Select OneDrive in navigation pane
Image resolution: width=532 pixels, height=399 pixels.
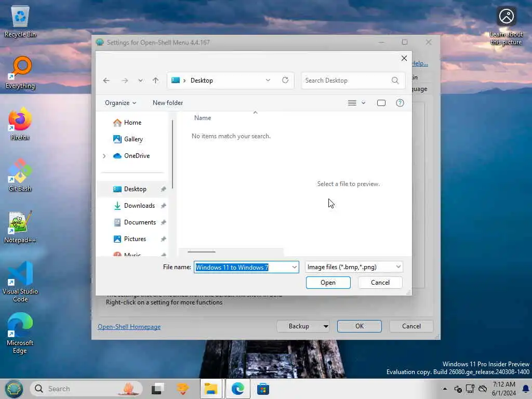137,156
